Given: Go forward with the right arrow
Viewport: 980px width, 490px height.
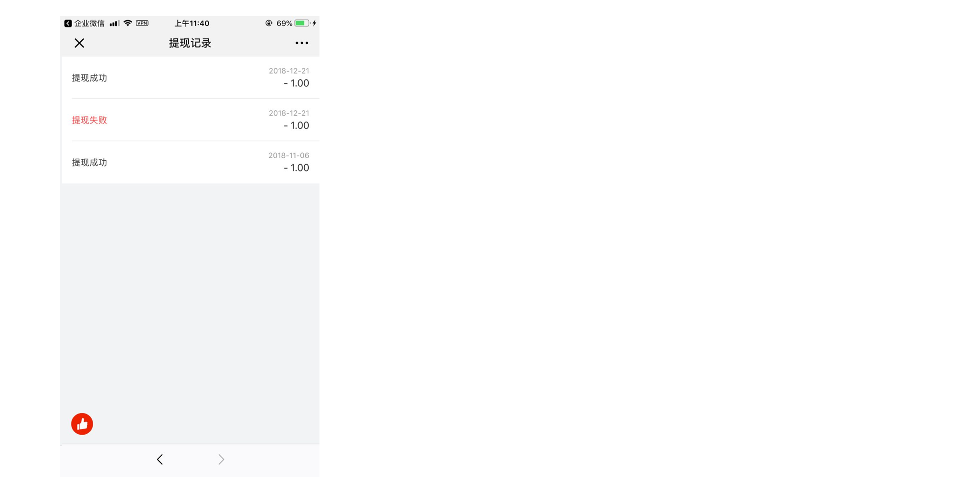Looking at the screenshot, I should [x=221, y=459].
